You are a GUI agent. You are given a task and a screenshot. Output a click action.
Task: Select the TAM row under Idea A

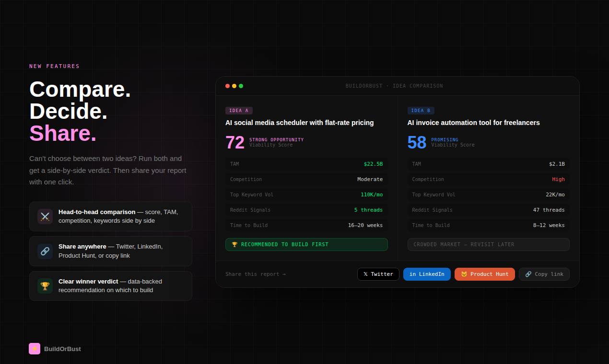(x=306, y=164)
